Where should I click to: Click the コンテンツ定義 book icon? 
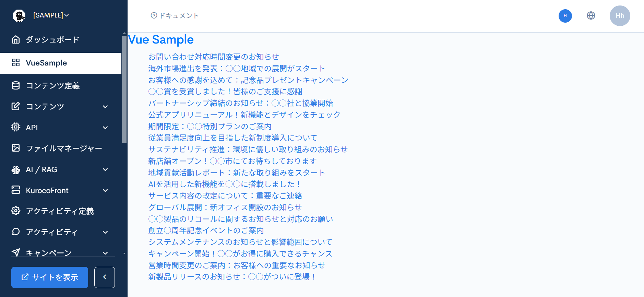tap(16, 85)
